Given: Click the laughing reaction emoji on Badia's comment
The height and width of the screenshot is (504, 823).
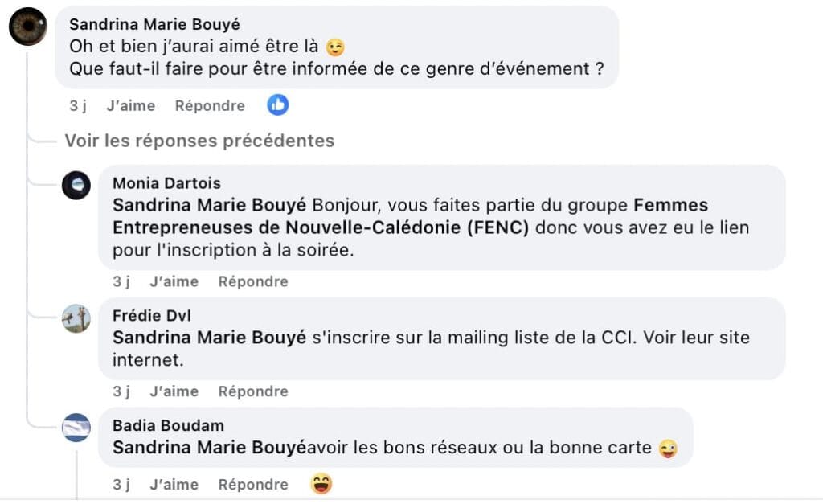Looking at the screenshot, I should (321, 484).
